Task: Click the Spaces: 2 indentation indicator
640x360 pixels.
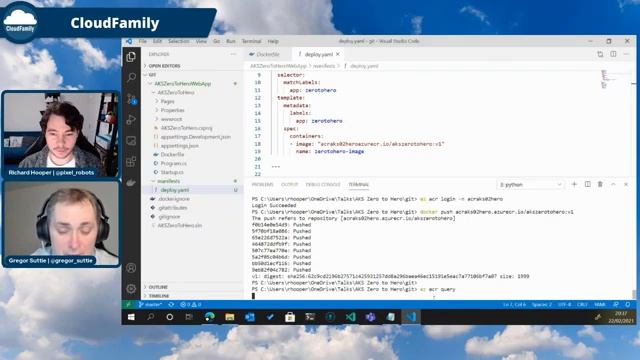Action: pos(542,304)
